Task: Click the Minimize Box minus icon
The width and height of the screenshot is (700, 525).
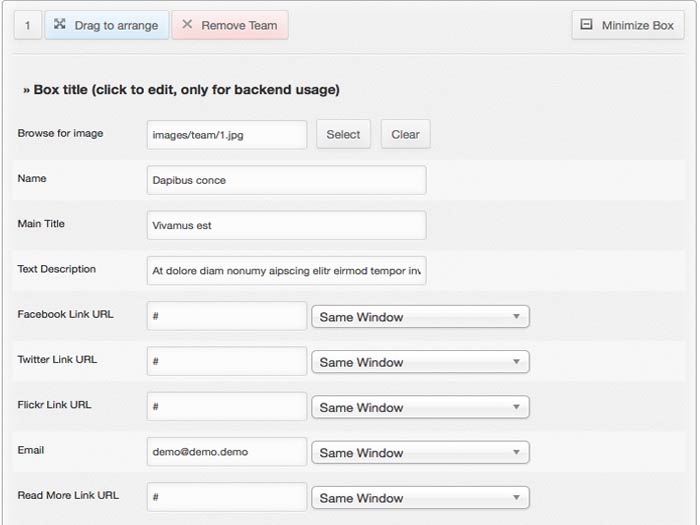Action: click(x=587, y=25)
